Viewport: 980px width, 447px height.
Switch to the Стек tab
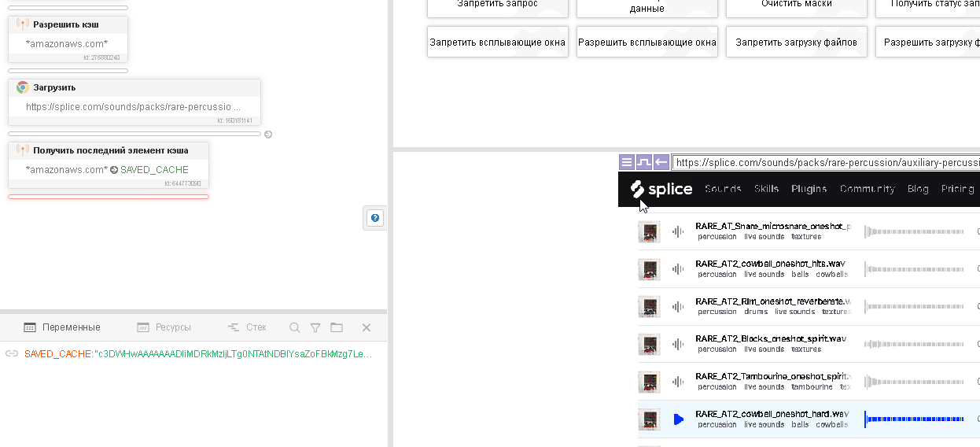pos(247,327)
